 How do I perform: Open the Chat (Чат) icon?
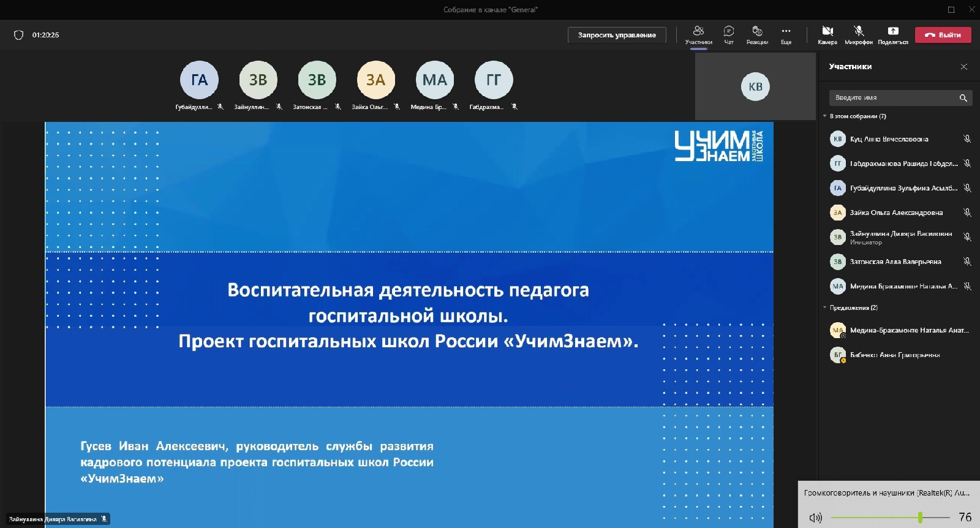tap(729, 31)
